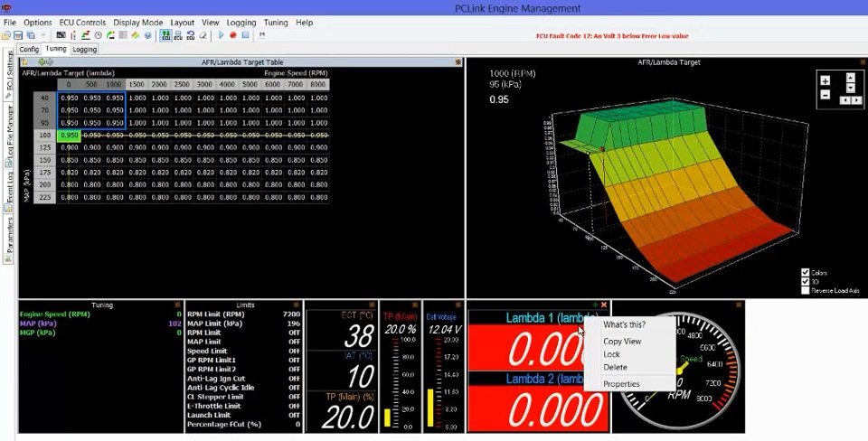
Task: Open the Log File Manager side tab
Action: tap(9, 136)
